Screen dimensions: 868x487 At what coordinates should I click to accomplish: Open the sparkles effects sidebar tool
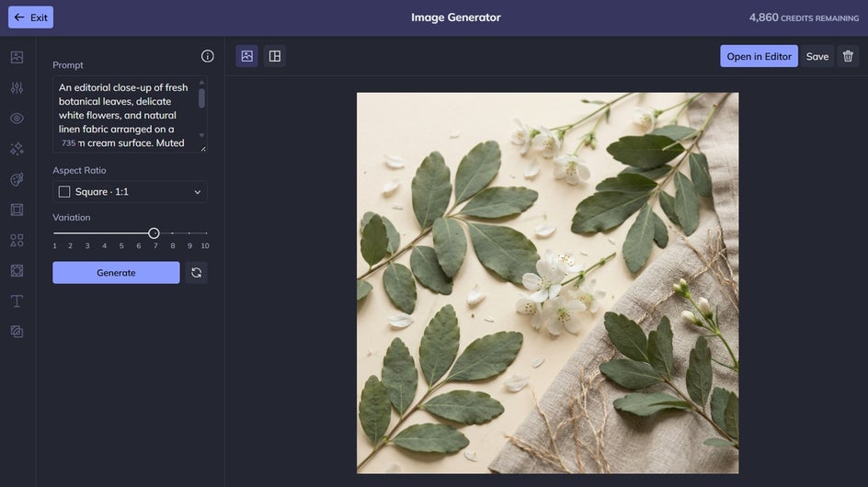17,148
